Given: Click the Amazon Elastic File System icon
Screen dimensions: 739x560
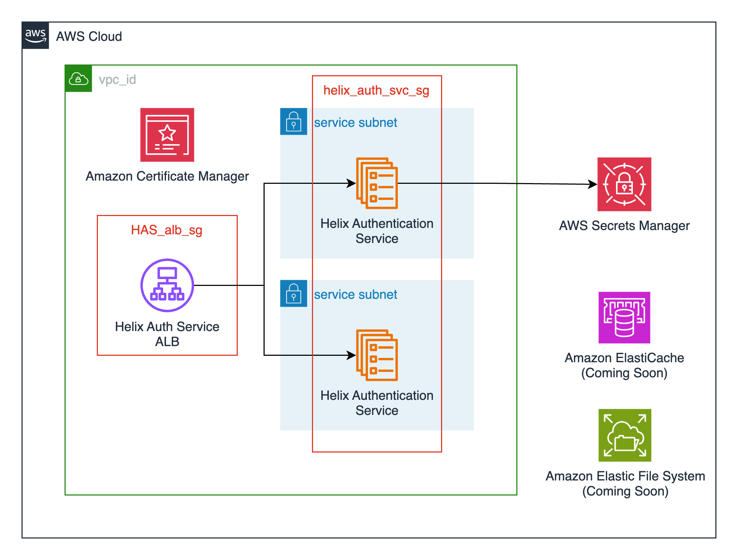Looking at the screenshot, I should click(625, 435).
